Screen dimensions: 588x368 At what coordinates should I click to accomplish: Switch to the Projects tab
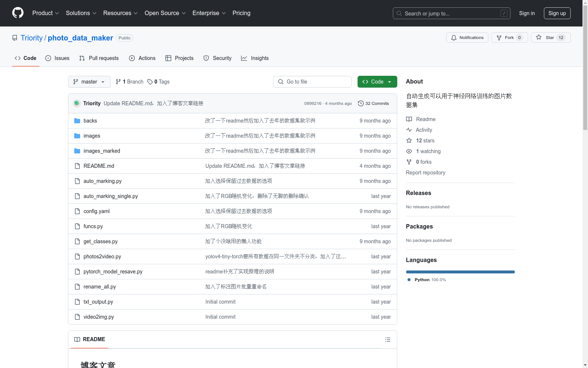[x=179, y=58]
